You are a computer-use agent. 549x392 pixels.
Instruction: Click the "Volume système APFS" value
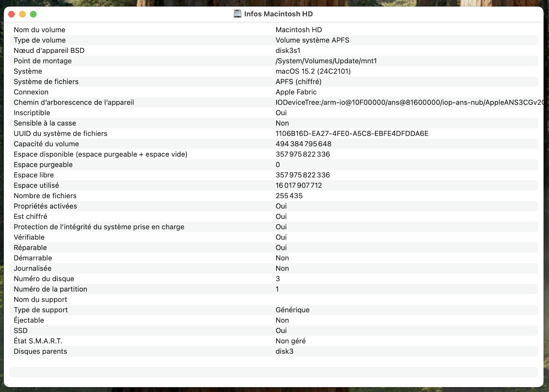click(x=312, y=40)
